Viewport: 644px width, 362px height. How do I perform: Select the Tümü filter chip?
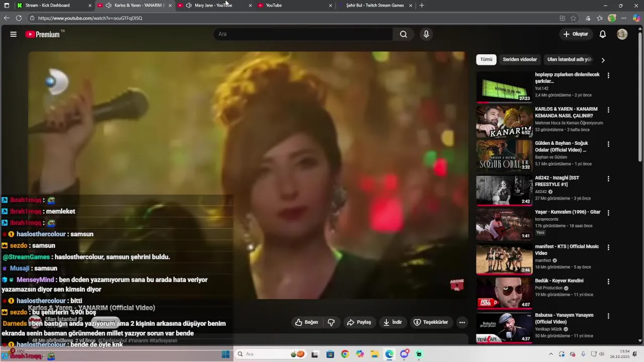coord(486,59)
